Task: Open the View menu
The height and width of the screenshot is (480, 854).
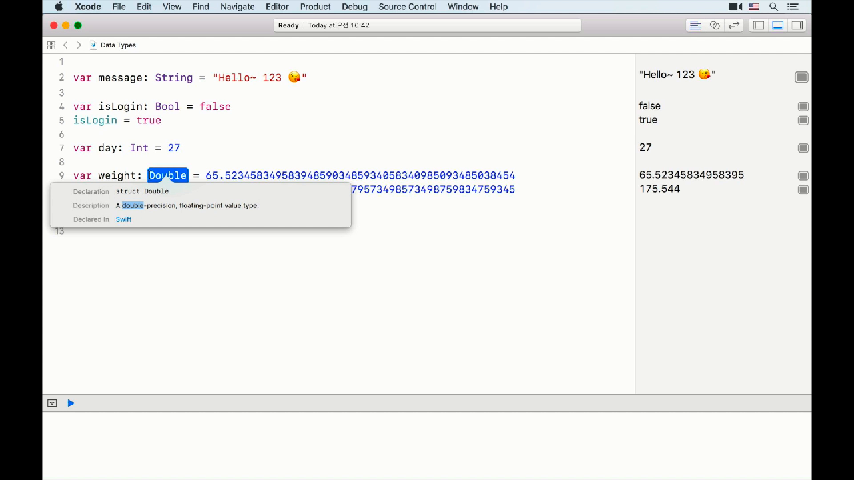Action: click(x=172, y=7)
